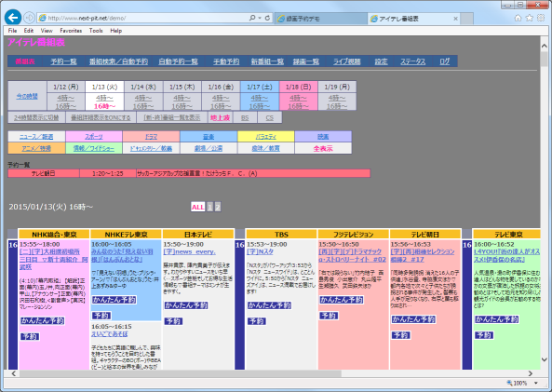Select the 地上波 broadcast type
Image resolution: width=552 pixels, height=392 pixels.
pos(220,117)
